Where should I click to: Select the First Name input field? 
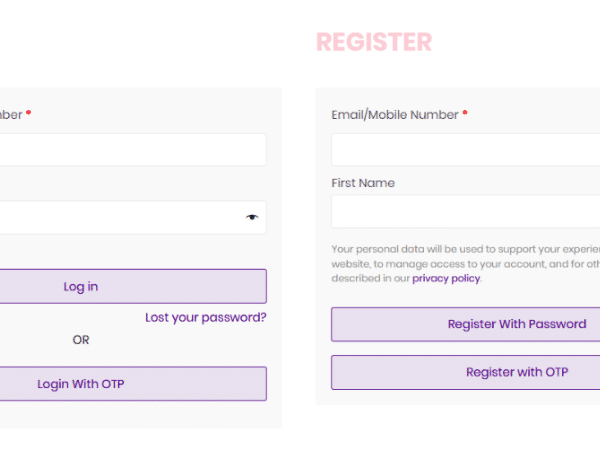click(x=465, y=211)
